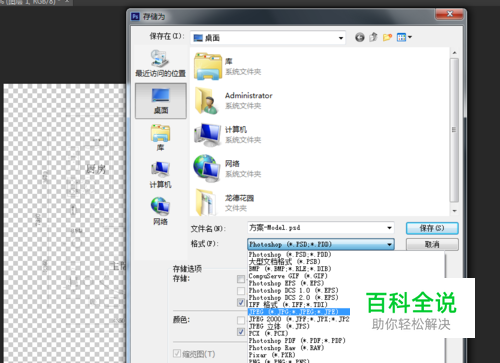The width and height of the screenshot is (500, 363).
Task: Choose JPEG 2000 format option
Action: pyautogui.click(x=299, y=319)
